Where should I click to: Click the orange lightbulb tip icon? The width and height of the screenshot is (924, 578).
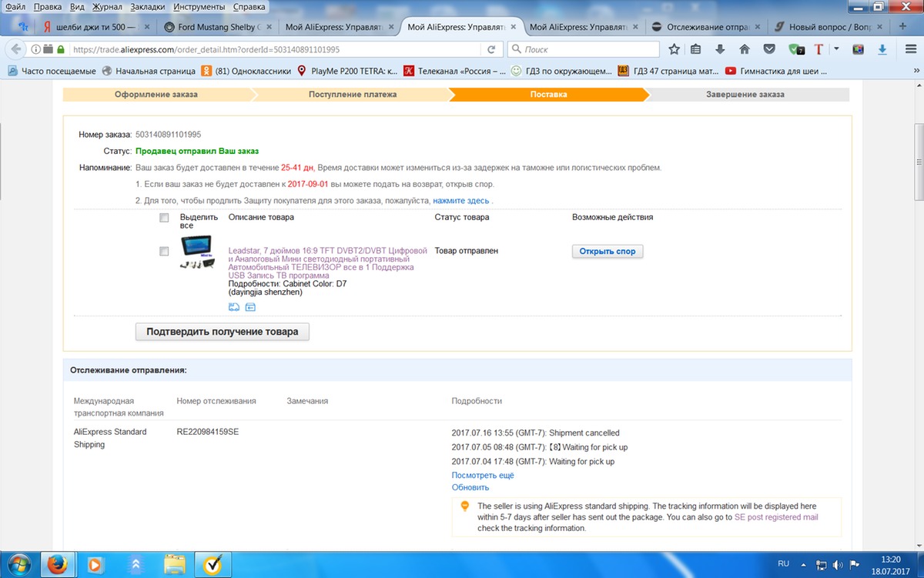coord(464,506)
